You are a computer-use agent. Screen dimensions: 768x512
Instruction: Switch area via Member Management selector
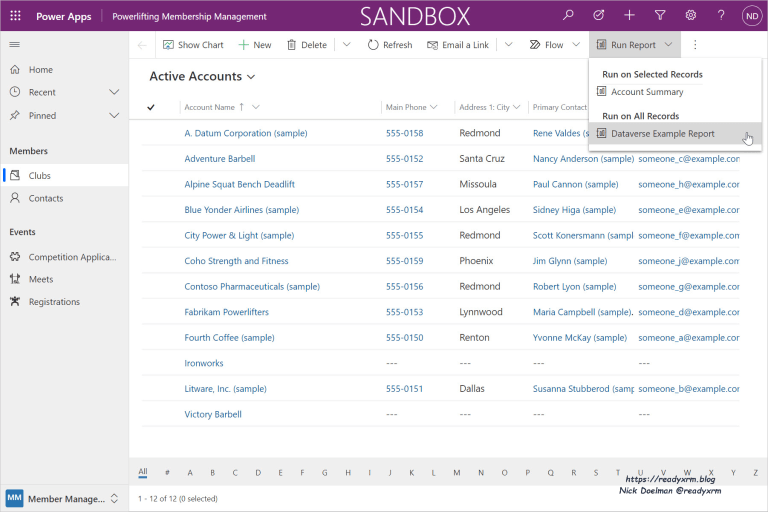click(x=64, y=499)
